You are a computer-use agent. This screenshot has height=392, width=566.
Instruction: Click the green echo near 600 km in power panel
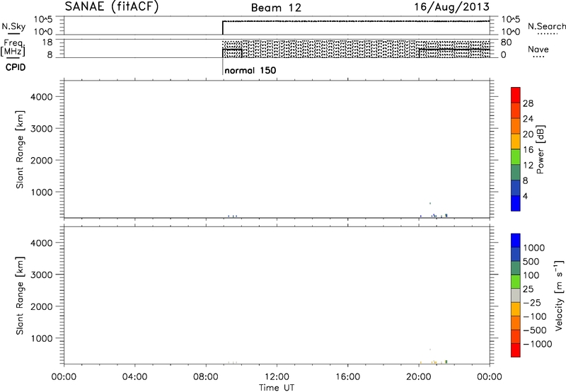[x=430, y=203]
